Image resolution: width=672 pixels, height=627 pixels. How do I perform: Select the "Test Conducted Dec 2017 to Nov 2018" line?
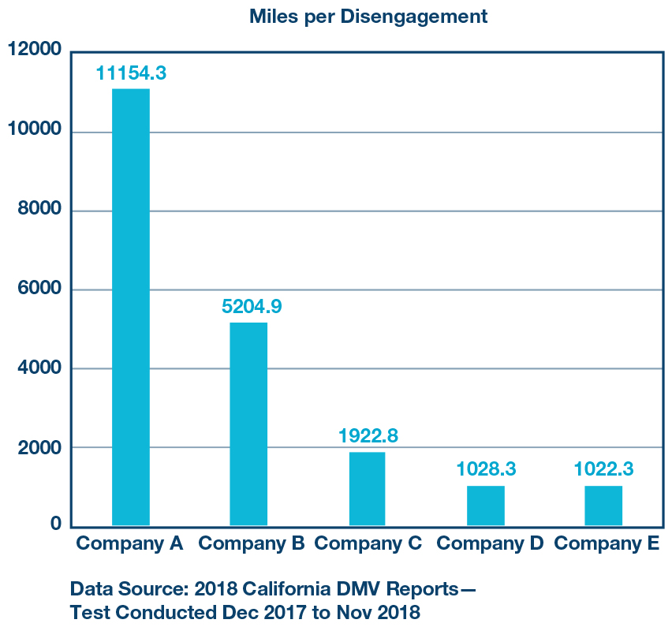coord(245,612)
